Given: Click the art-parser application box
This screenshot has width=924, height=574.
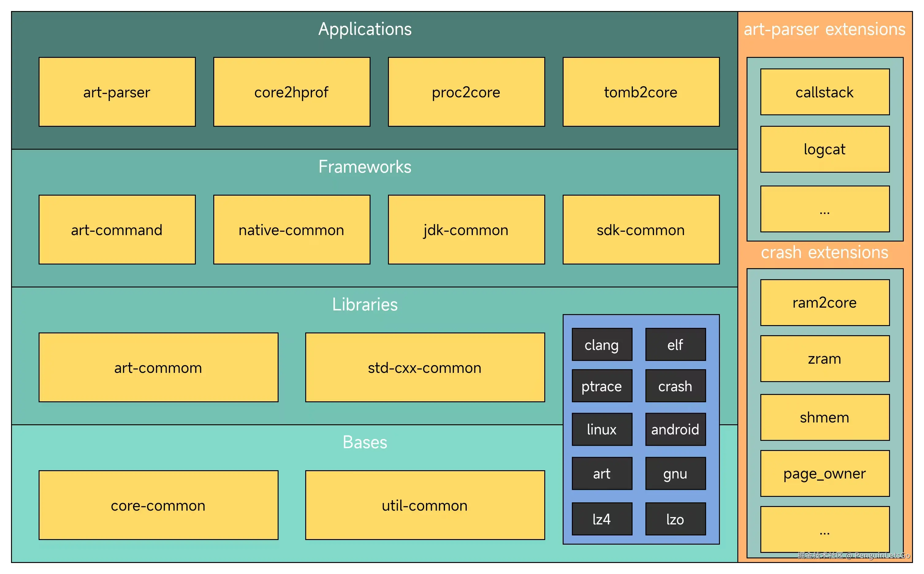Looking at the screenshot, I should coord(117,92).
